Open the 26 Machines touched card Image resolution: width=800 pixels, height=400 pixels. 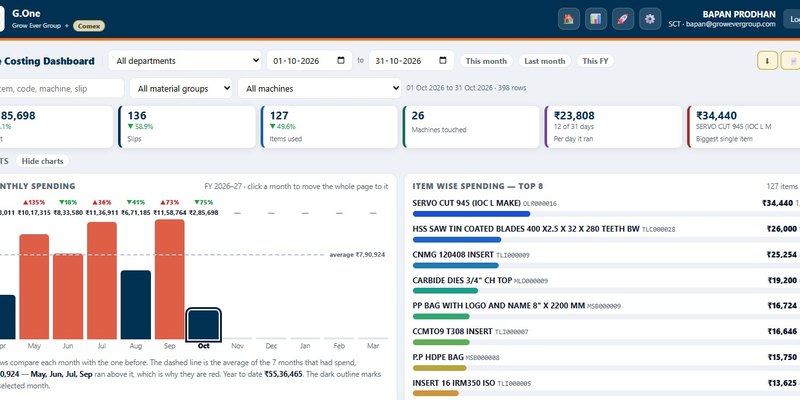(471, 127)
